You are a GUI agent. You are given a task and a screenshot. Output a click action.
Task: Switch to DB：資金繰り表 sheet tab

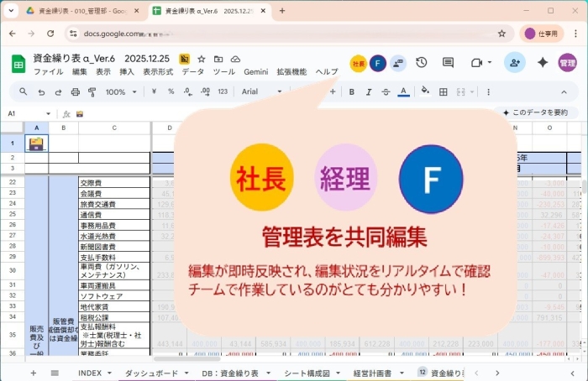click(x=230, y=373)
